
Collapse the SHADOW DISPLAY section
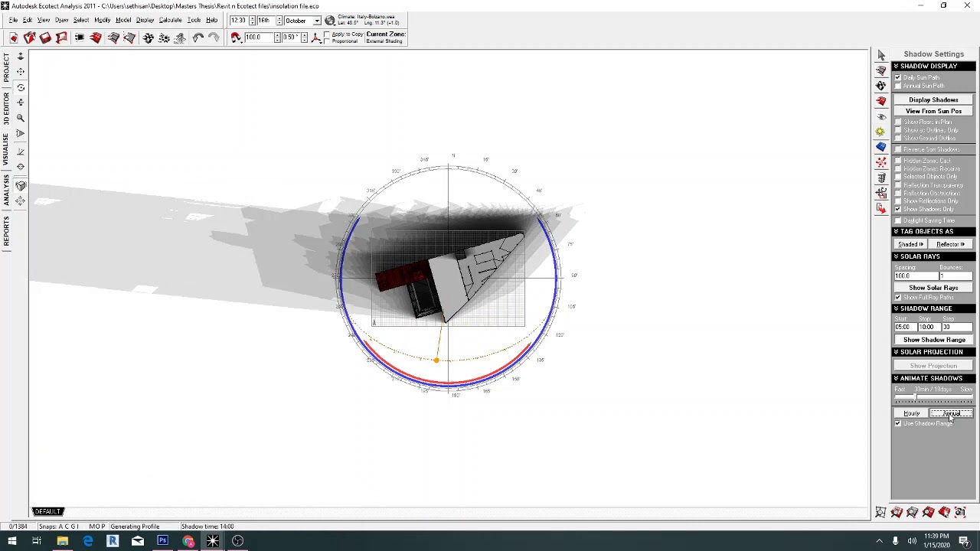pos(933,66)
